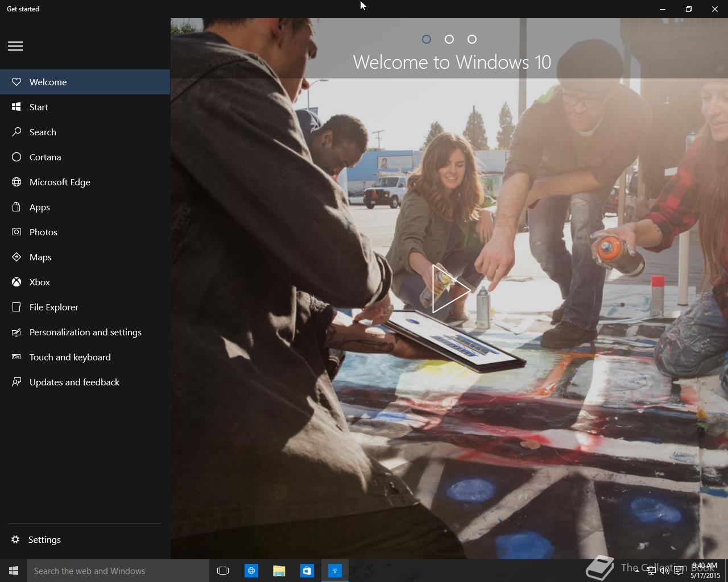Open Updates and feedback section

85,382
